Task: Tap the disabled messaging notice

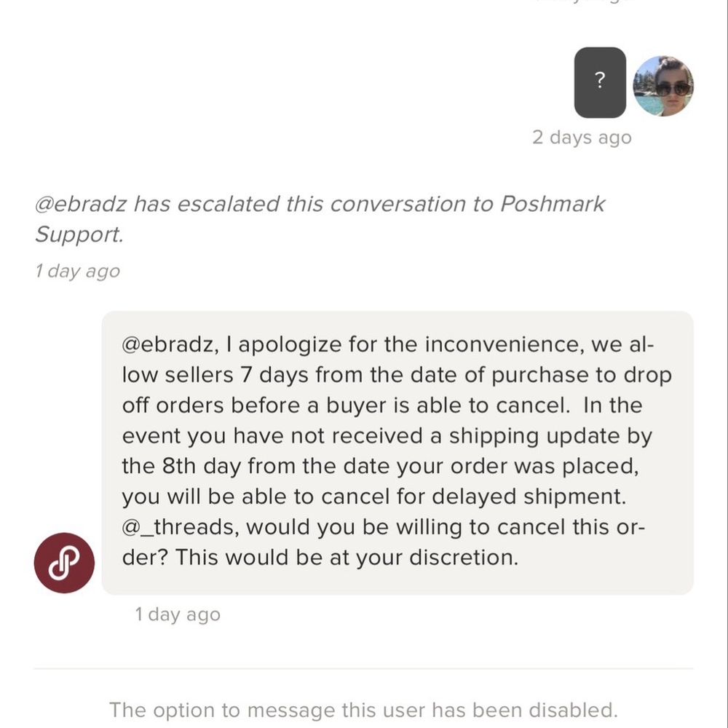Action: (363, 710)
